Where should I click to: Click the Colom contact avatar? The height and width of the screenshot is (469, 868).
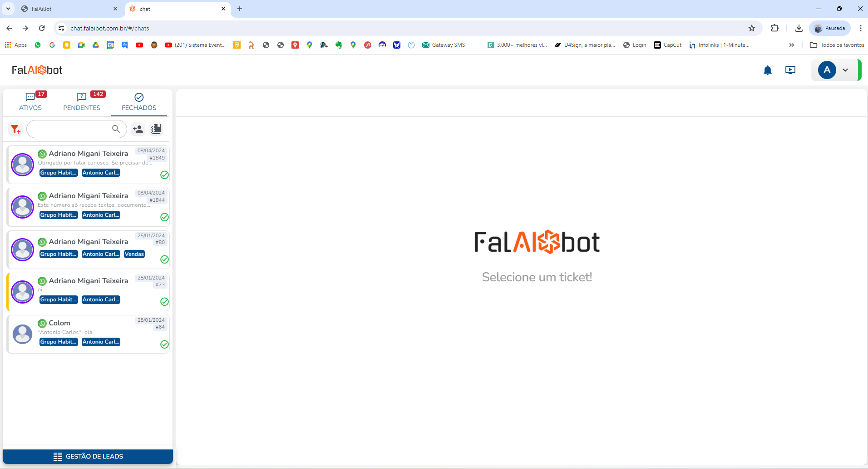coord(23,334)
